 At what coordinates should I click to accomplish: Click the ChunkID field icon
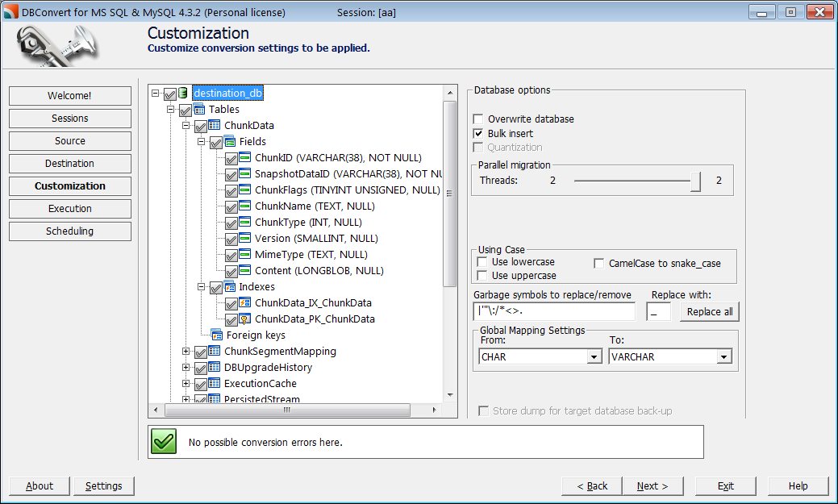(x=244, y=157)
